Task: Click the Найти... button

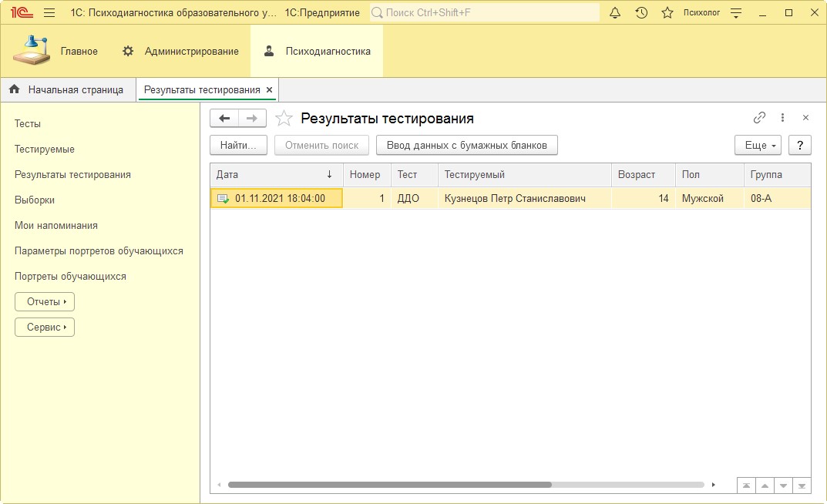Action: (x=238, y=145)
